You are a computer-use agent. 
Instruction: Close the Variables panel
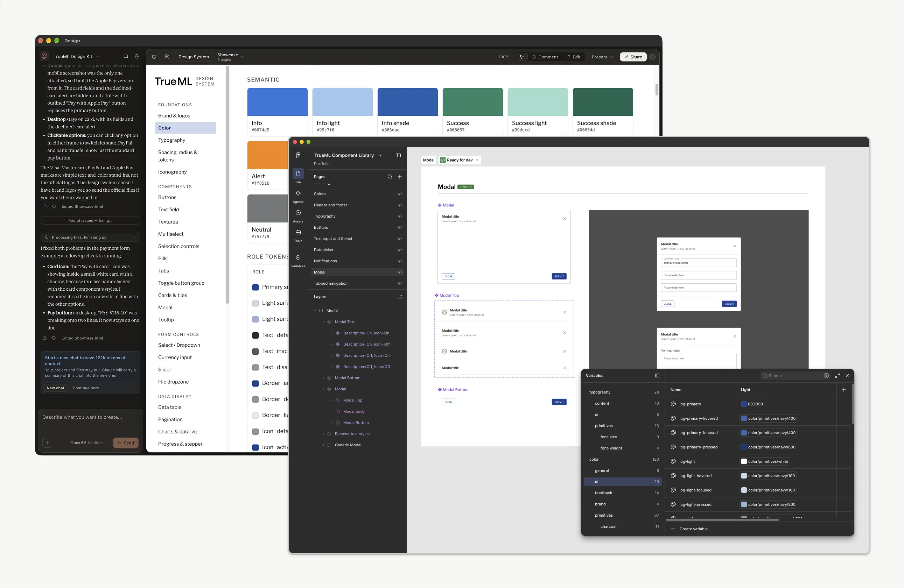847,375
